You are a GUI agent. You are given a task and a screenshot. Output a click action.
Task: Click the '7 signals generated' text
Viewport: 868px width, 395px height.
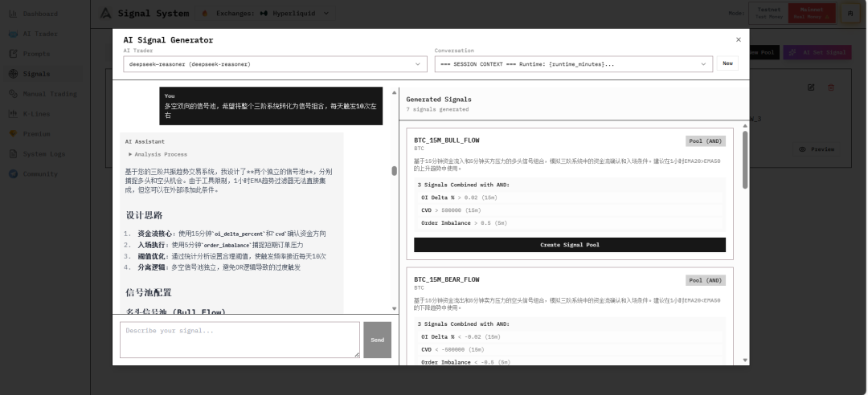click(x=437, y=109)
